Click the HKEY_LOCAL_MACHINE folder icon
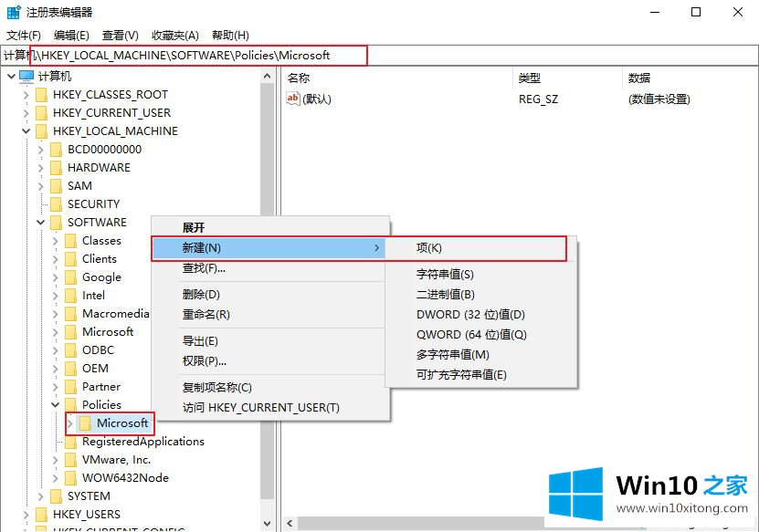 pyautogui.click(x=42, y=131)
